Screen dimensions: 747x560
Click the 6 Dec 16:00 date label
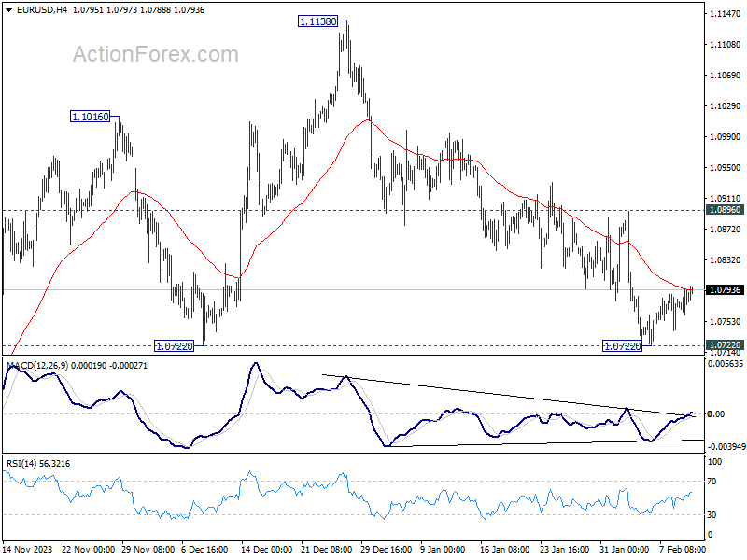tap(204, 550)
